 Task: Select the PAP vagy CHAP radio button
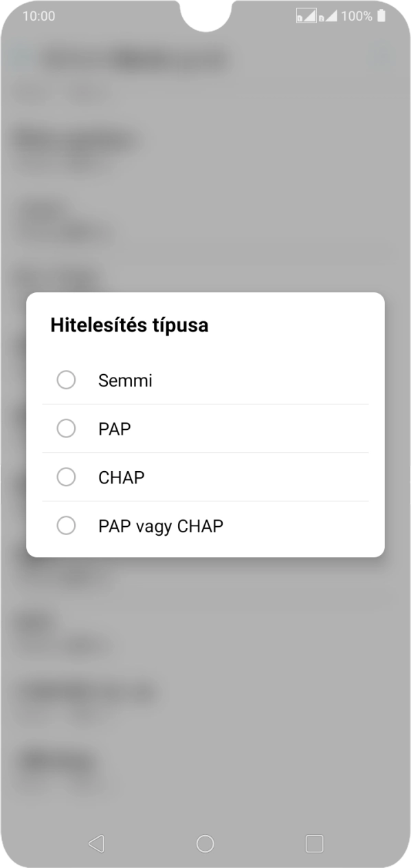click(66, 525)
